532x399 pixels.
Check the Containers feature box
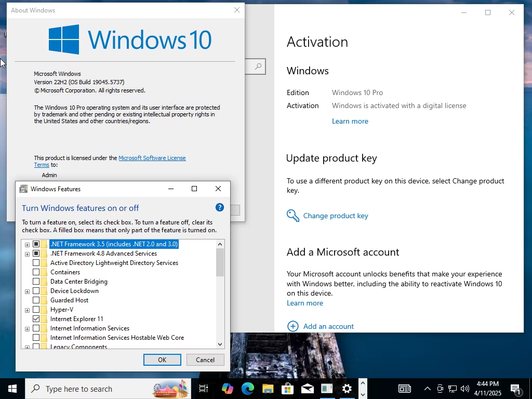pyautogui.click(x=36, y=272)
